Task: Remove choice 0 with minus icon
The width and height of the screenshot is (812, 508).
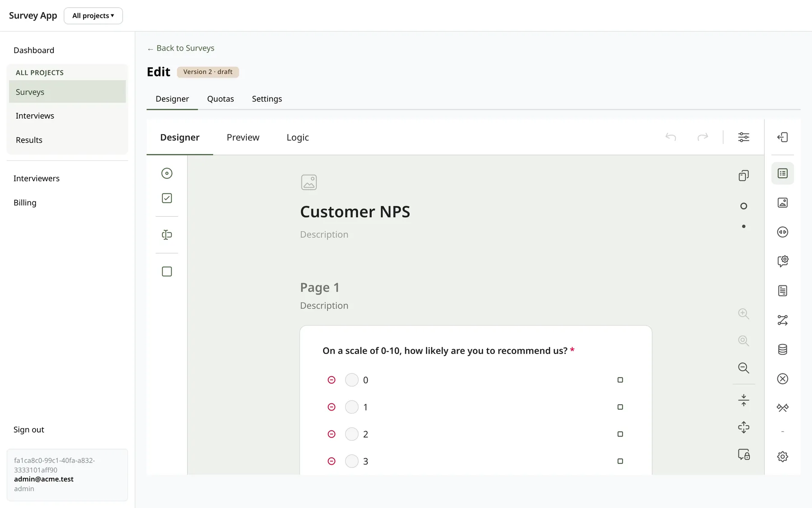Action: (332, 380)
